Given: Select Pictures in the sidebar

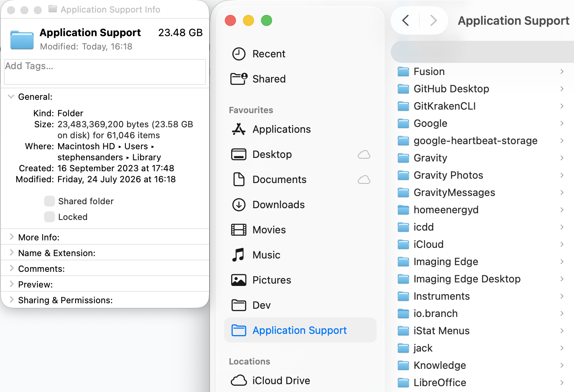Looking at the screenshot, I should (300, 280).
